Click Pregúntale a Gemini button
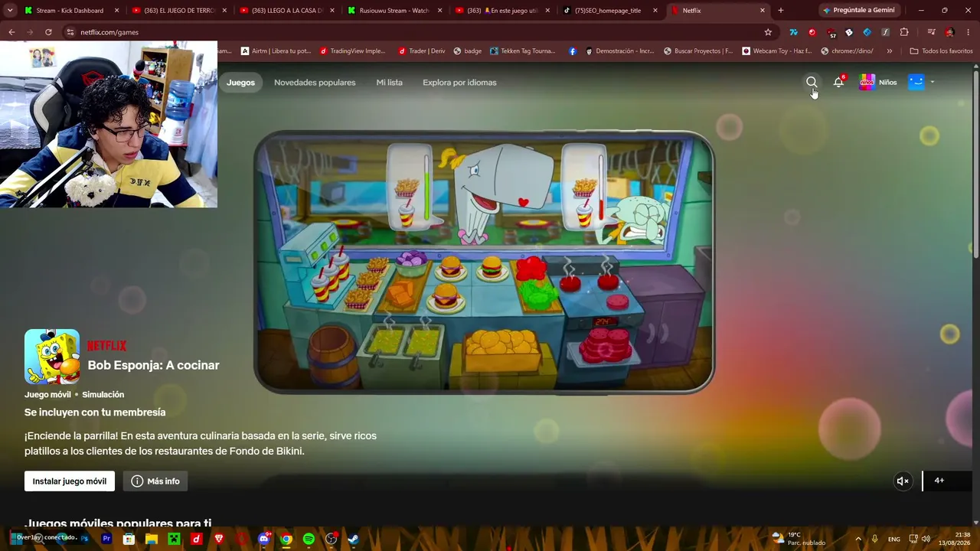This screenshot has height=551, width=980. click(858, 10)
